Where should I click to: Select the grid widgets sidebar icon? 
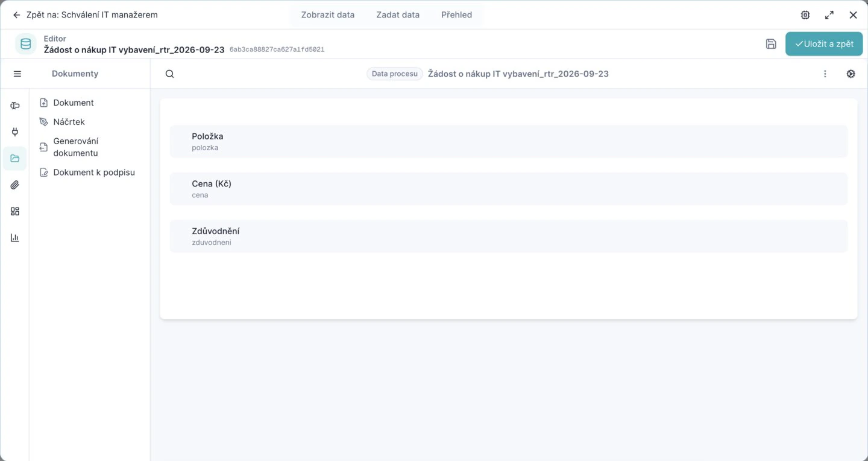point(15,211)
